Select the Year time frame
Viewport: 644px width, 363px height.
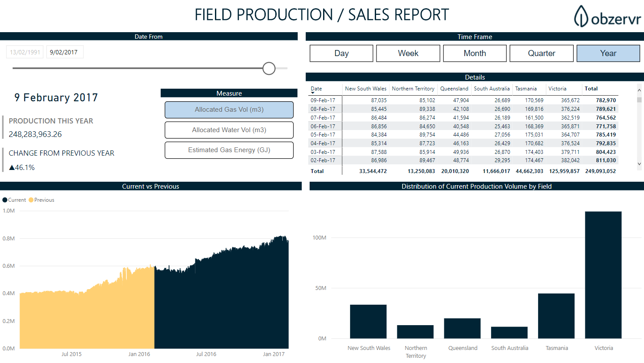(x=608, y=53)
